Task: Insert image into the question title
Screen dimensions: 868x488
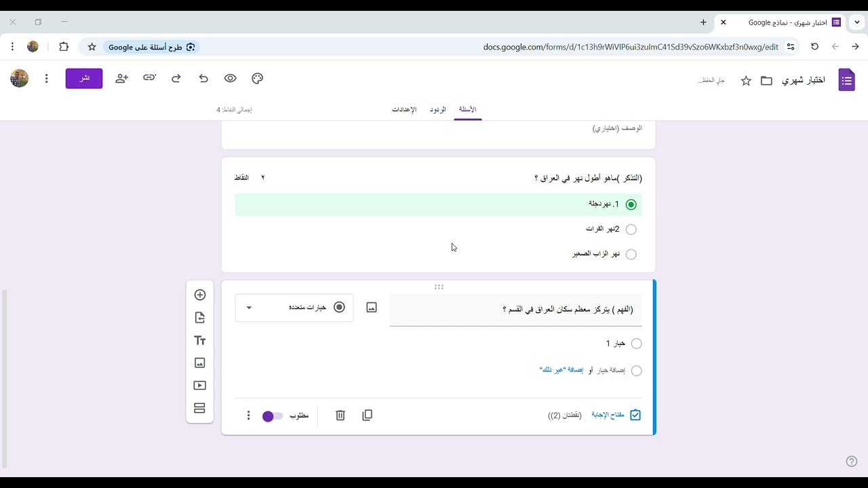Action: [x=372, y=308]
